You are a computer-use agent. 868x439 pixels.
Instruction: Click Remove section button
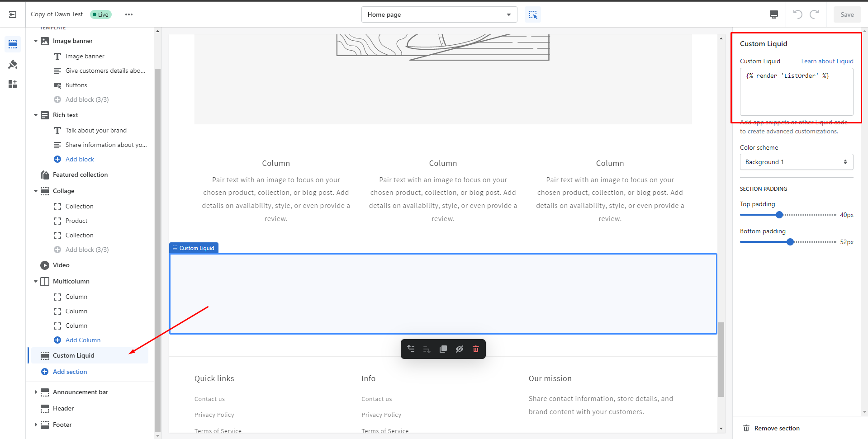tap(772, 428)
